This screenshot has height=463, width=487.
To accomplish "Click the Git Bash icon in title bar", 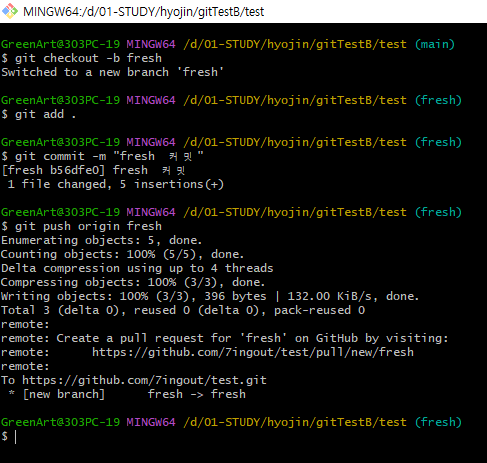I will click(x=10, y=11).
